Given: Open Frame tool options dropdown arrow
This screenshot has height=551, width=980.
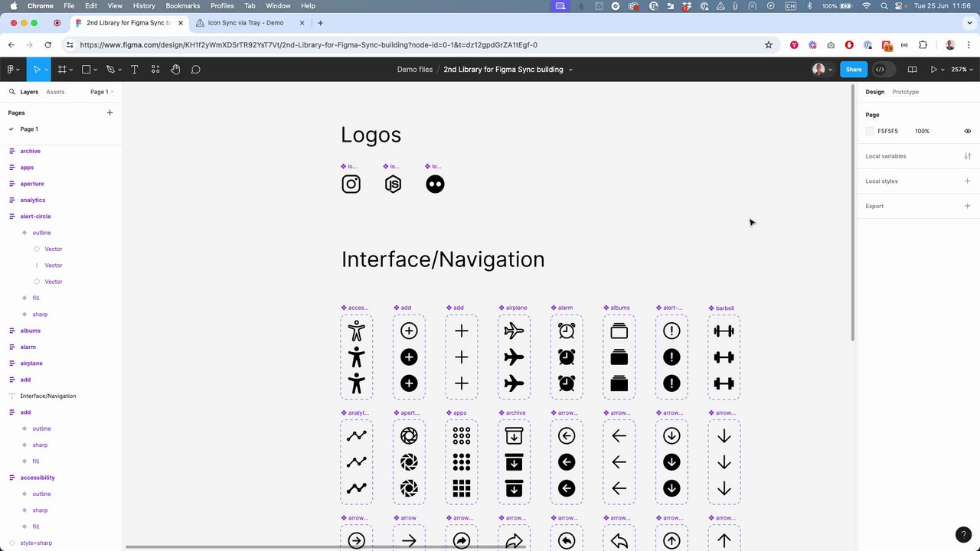Looking at the screenshot, I should [71, 70].
